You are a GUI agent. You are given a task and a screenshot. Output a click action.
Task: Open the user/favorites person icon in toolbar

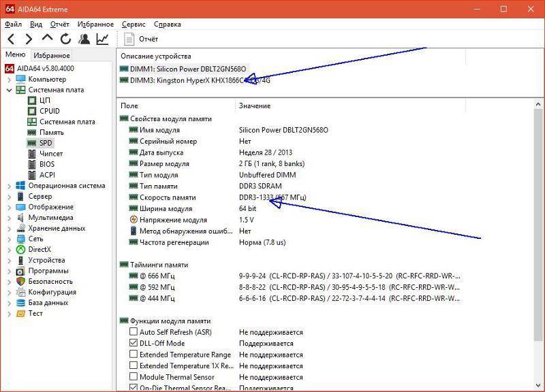[x=84, y=39]
